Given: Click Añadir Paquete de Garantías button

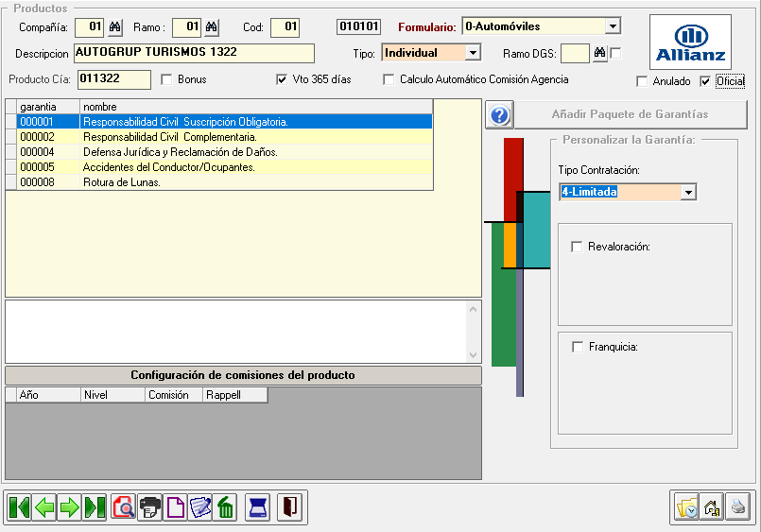Looking at the screenshot, I should pos(630,114).
